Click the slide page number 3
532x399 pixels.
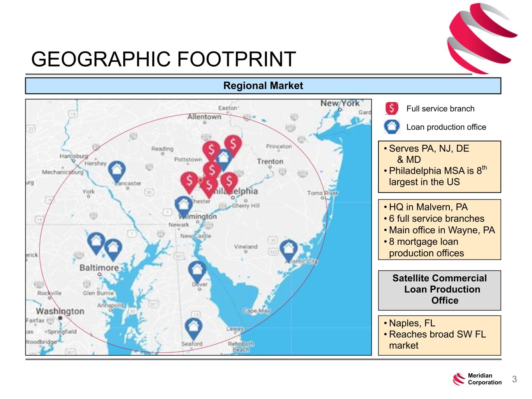tap(514, 379)
